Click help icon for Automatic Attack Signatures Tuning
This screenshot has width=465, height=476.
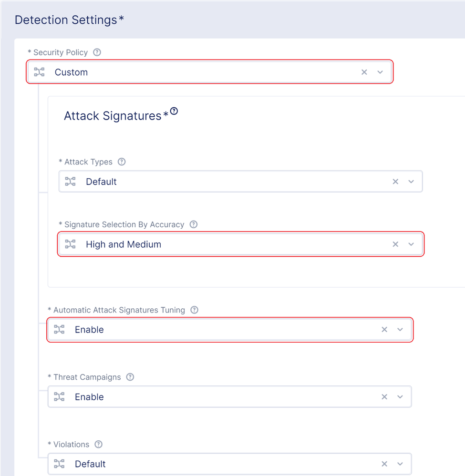pyautogui.click(x=194, y=310)
